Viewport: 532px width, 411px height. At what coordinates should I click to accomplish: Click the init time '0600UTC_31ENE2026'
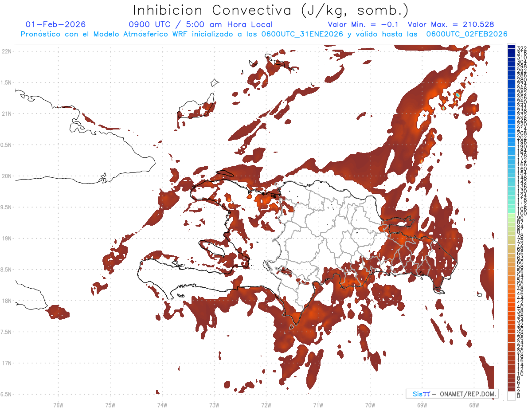coord(302,34)
